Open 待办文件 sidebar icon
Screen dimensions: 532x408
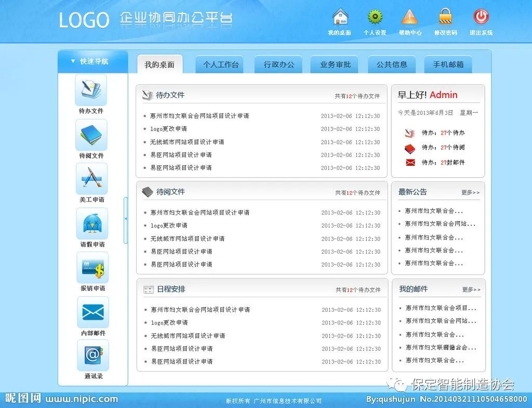point(91,90)
